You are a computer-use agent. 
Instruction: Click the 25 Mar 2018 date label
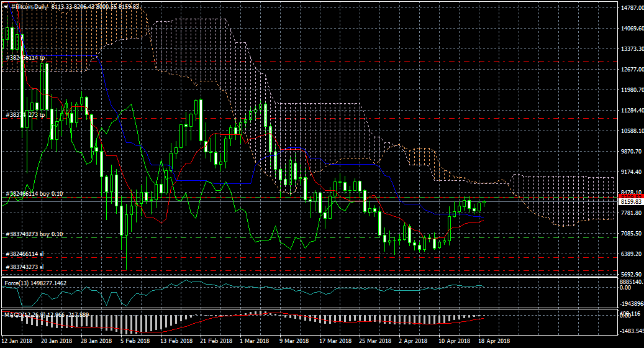(374, 341)
